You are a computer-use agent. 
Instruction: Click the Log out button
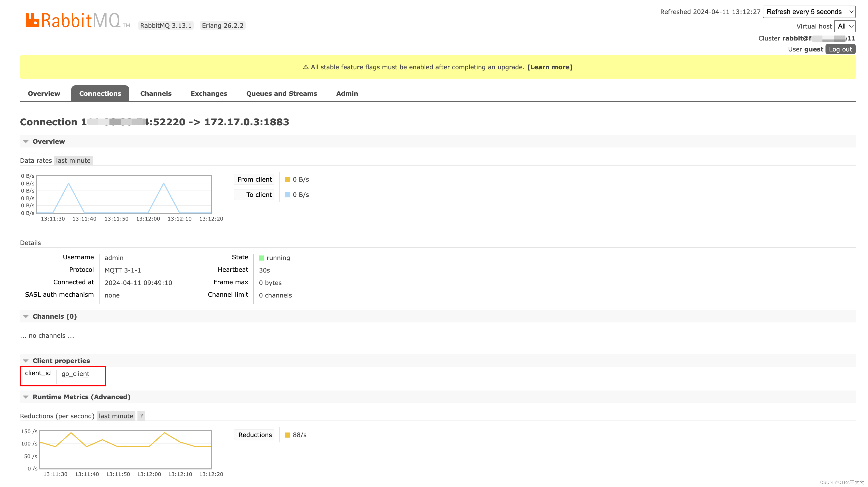coord(840,49)
